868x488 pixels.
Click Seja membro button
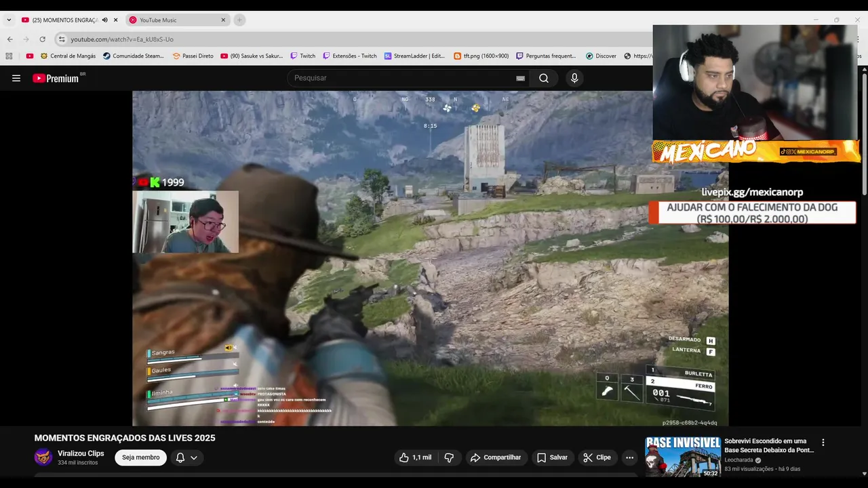(x=141, y=457)
